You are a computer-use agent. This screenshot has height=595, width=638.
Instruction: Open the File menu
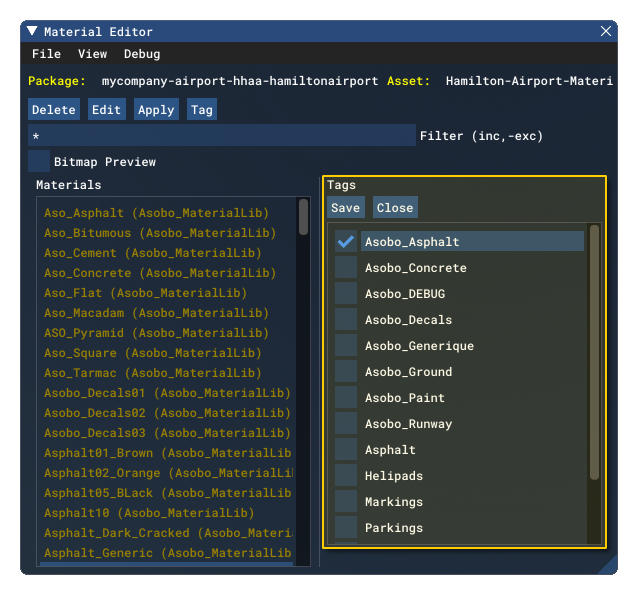(46, 54)
